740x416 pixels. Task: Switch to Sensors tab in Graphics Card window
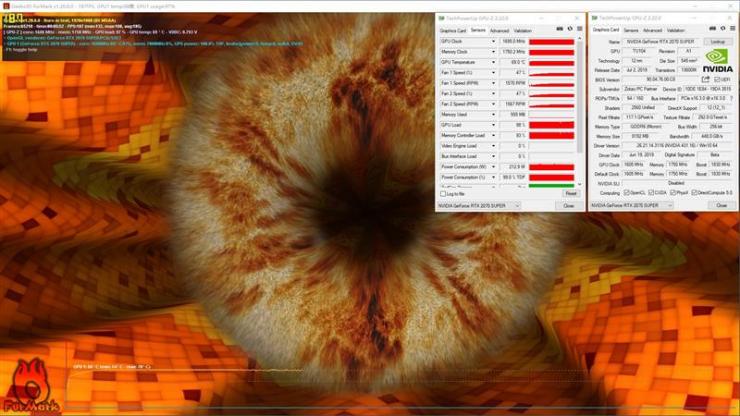(x=631, y=30)
